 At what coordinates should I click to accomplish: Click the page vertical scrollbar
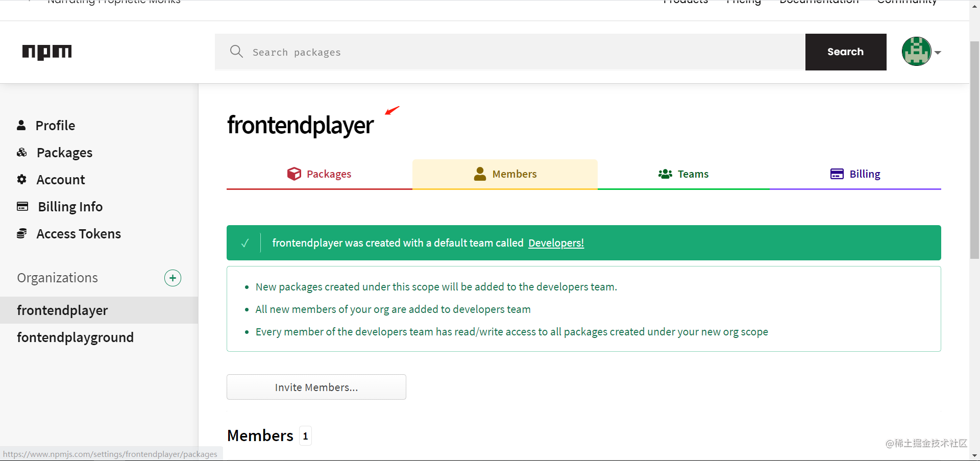tap(974, 150)
